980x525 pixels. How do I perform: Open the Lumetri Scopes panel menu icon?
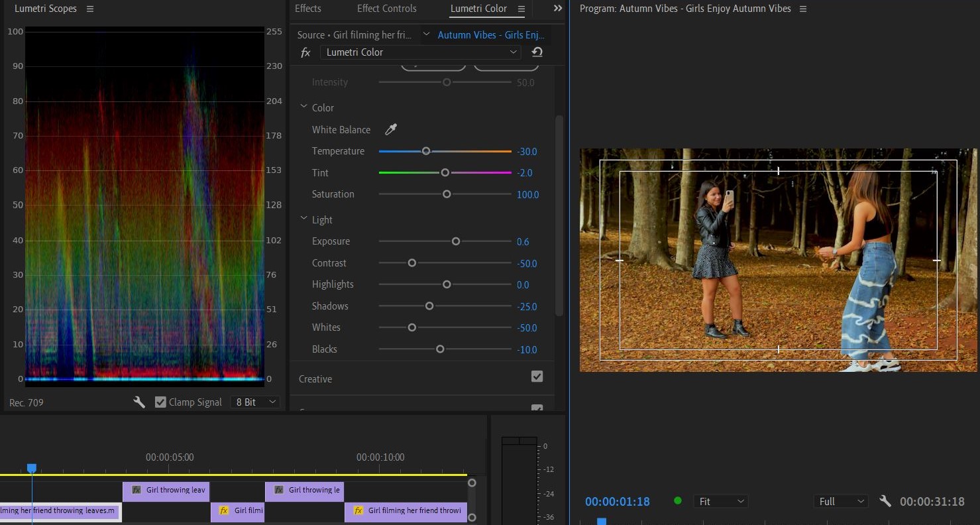point(90,9)
